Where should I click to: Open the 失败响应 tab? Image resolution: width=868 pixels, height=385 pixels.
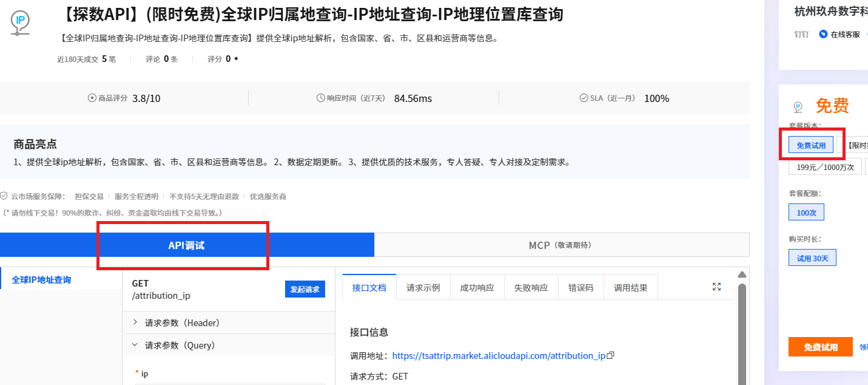(531, 288)
